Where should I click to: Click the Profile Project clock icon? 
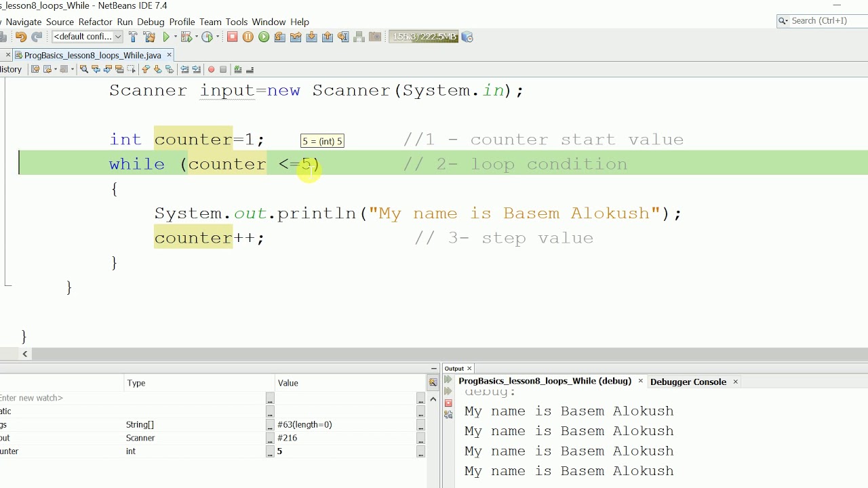tap(207, 37)
